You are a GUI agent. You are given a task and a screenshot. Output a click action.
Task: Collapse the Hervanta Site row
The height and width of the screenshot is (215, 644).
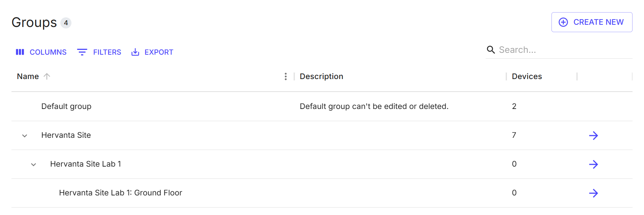click(x=25, y=136)
